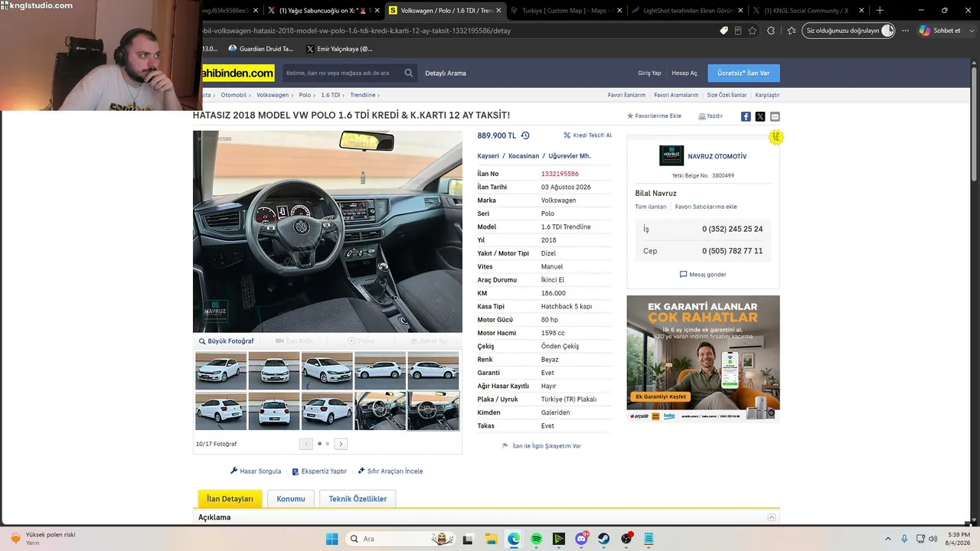Click the search magnifier icon in sahibinden header
980x551 pixels.
[x=409, y=73]
